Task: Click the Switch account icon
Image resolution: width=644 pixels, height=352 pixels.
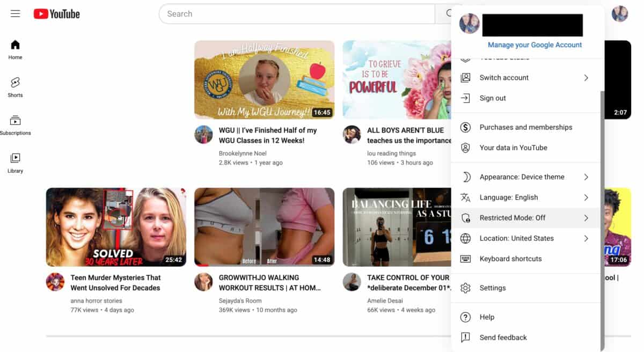Action: pos(465,78)
